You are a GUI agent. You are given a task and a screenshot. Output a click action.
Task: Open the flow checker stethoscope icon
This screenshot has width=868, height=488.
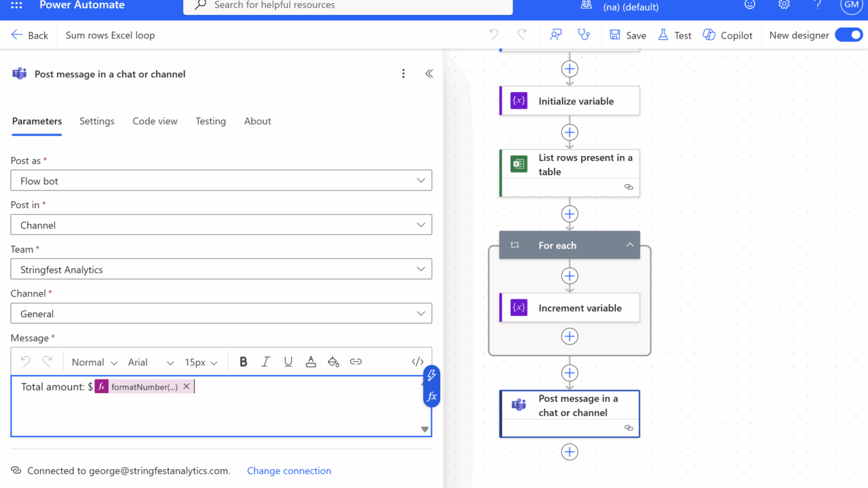click(x=583, y=35)
